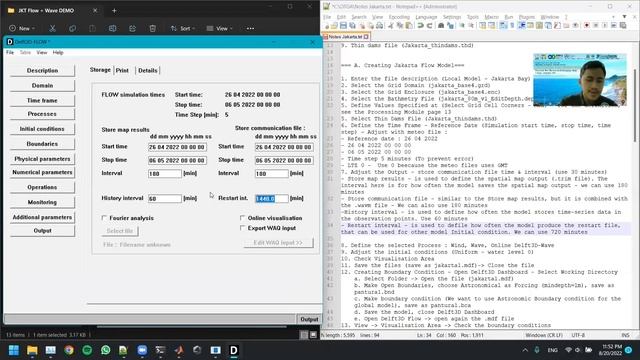Click the Delete trash icon in File Explorer
640x360 pixels.
click(x=152, y=29)
